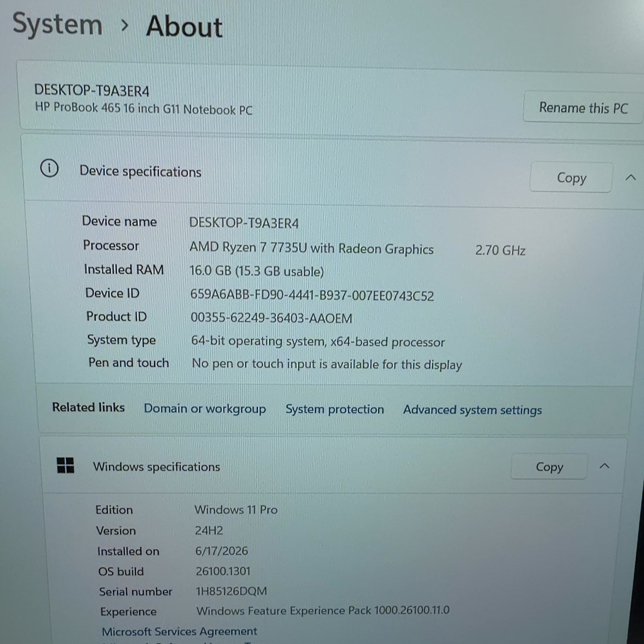Click the Pen and touch label

pyautogui.click(x=129, y=363)
